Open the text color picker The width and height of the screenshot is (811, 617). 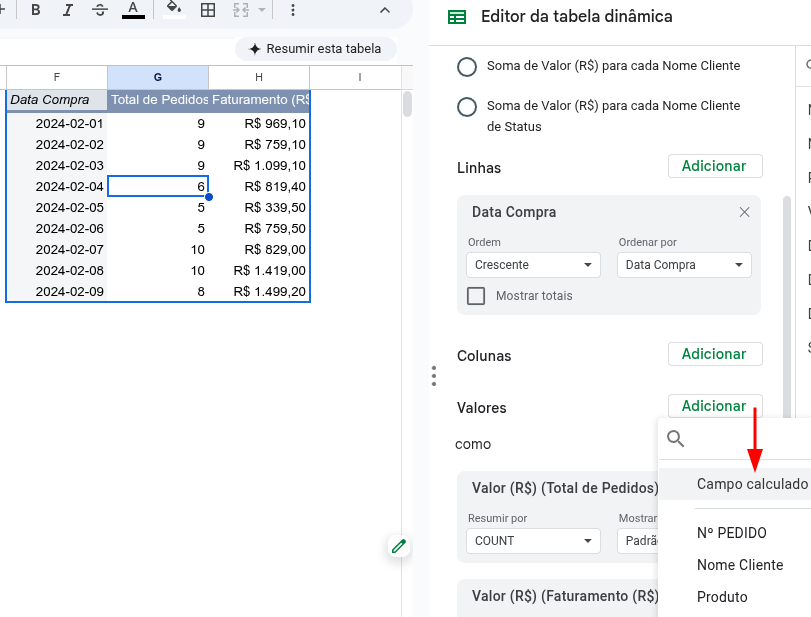click(x=134, y=9)
